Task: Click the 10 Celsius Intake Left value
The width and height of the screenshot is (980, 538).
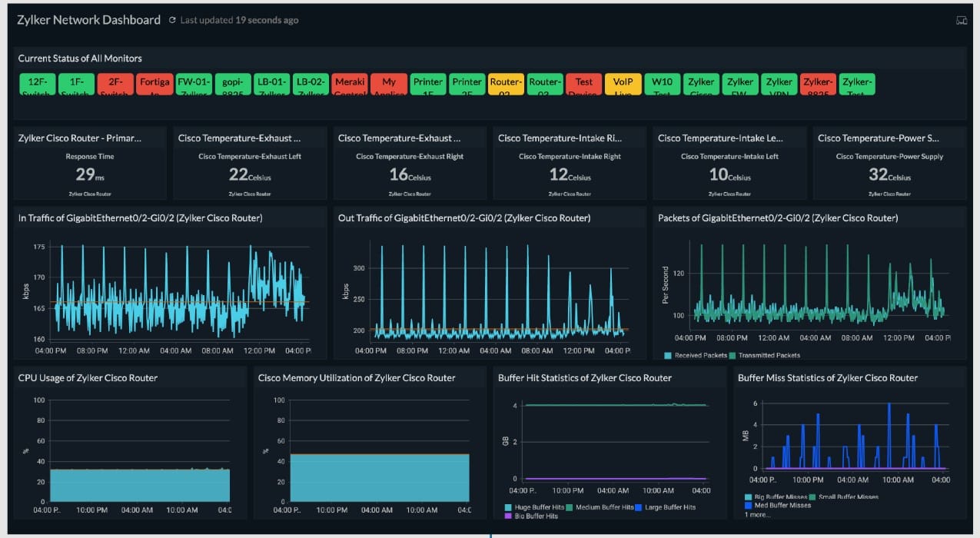Action: pyautogui.click(x=729, y=175)
